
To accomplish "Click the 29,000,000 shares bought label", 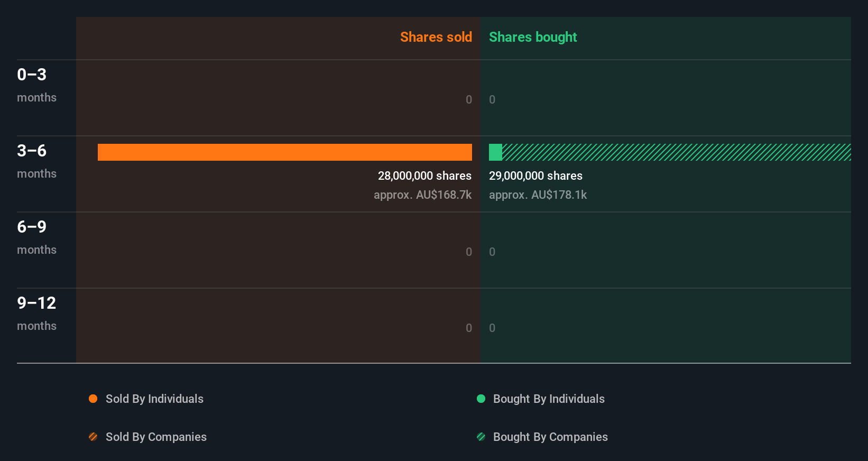I will tap(535, 176).
